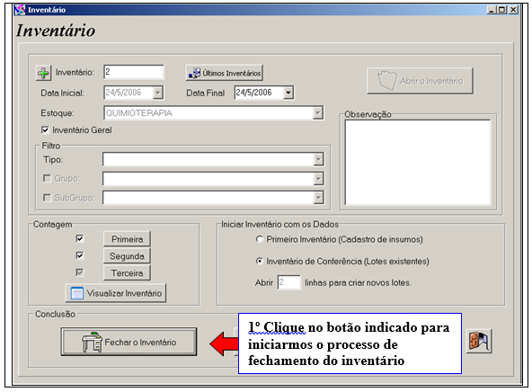Click the exit door icon
The width and height of the screenshot is (532, 392).
point(479,341)
